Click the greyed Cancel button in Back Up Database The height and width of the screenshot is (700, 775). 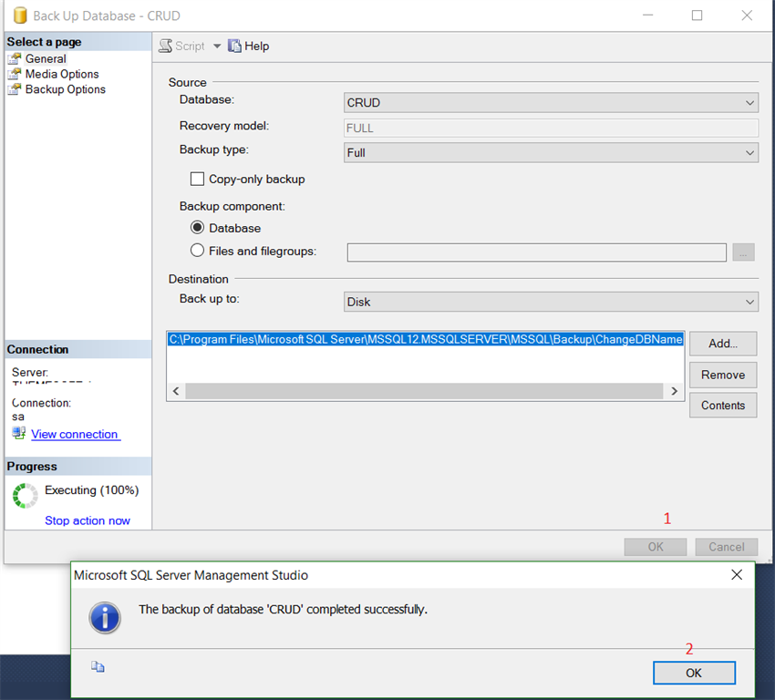tap(726, 547)
